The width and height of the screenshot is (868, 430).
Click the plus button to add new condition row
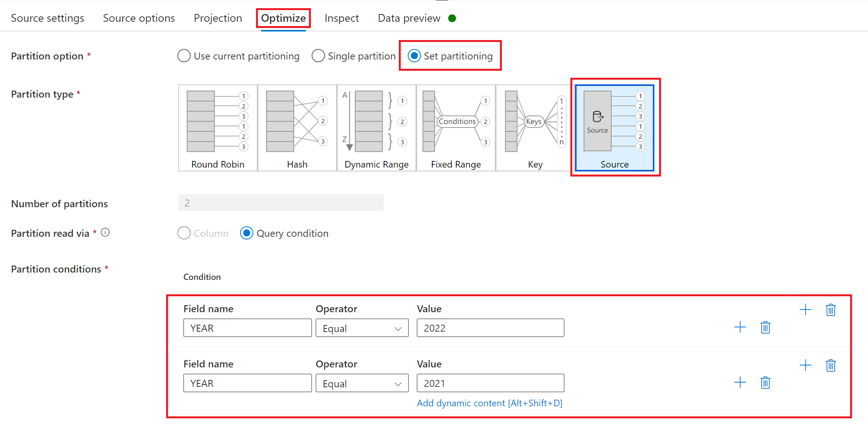(807, 309)
